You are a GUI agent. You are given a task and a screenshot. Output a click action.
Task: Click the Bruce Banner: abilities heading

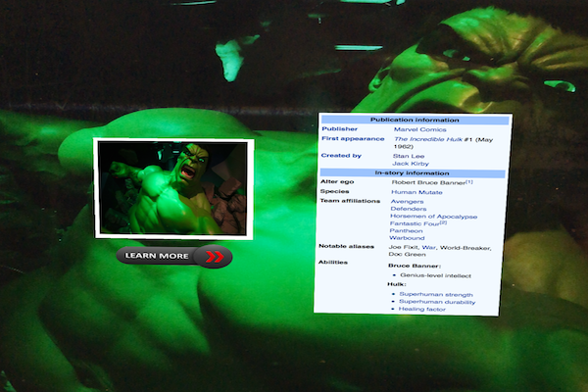click(x=414, y=266)
